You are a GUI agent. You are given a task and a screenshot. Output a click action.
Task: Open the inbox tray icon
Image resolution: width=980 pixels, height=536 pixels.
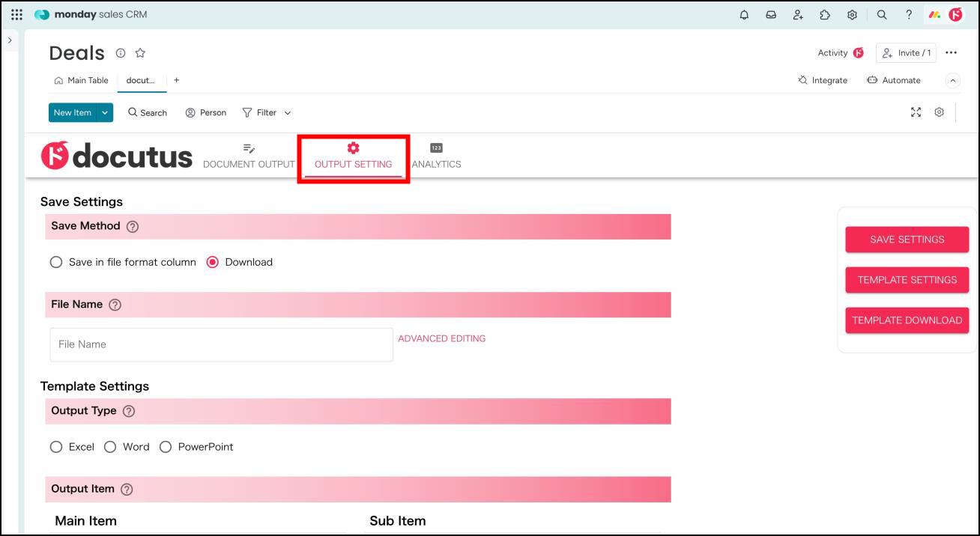[771, 14]
